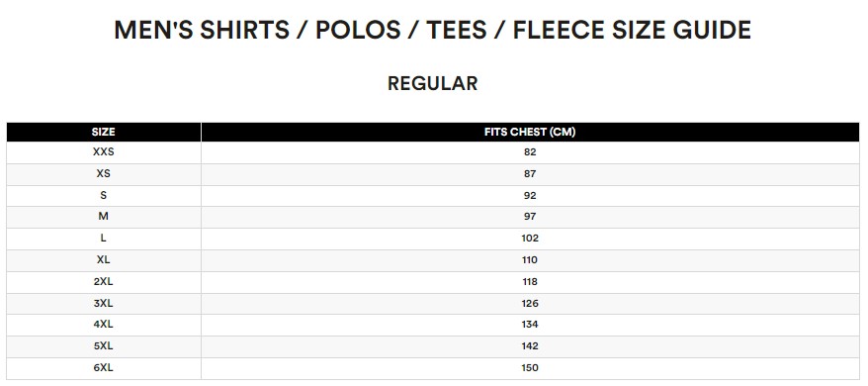Select the 5XL size cell
This screenshot has height=386, width=868.
tap(104, 346)
